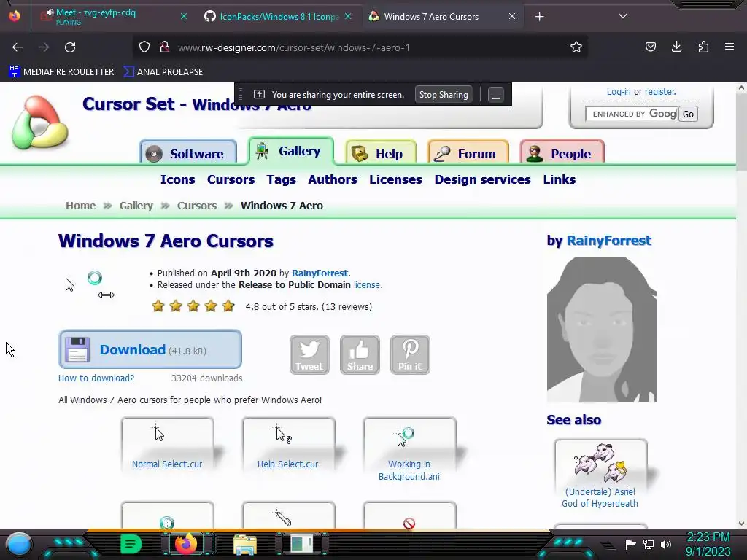
Task: Open the Gallery tab
Action: (291, 151)
